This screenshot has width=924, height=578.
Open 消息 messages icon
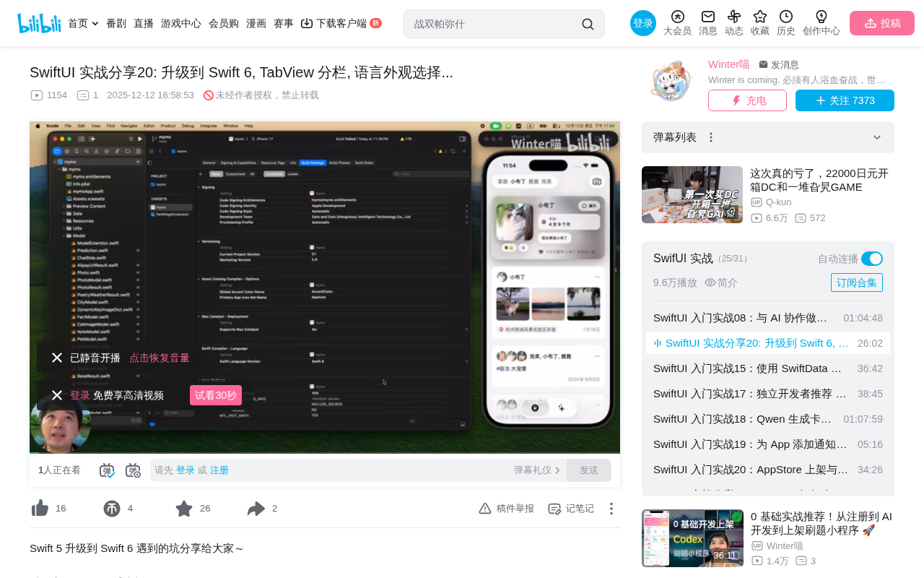[x=708, y=17]
